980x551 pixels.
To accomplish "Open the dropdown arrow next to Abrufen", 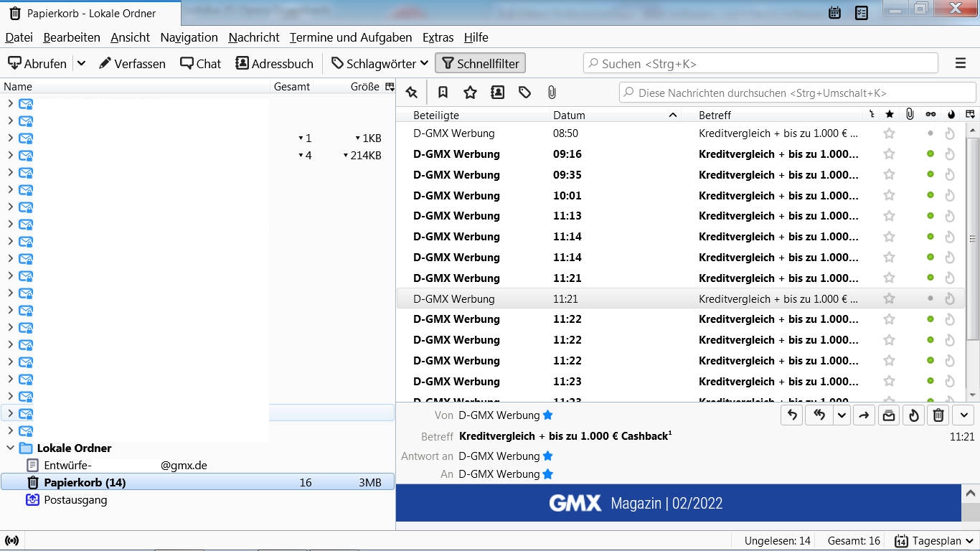I will [81, 63].
